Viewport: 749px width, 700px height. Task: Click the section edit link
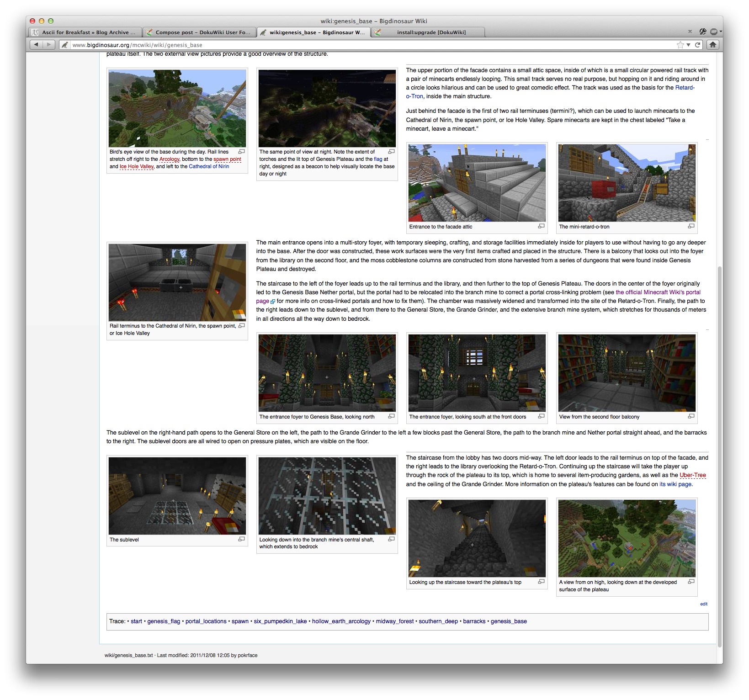coord(704,604)
